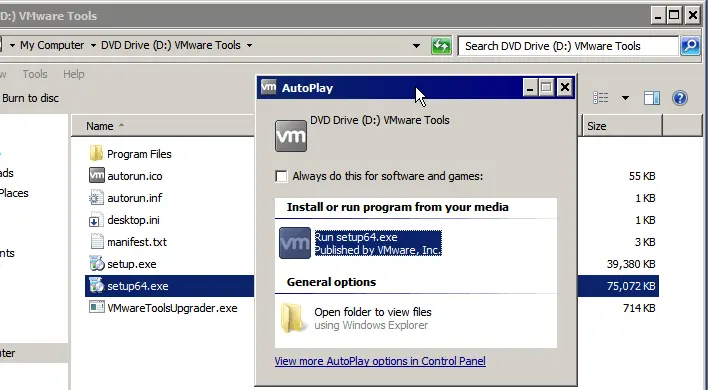Select the Program Files folder name
708x390 pixels.
point(139,154)
